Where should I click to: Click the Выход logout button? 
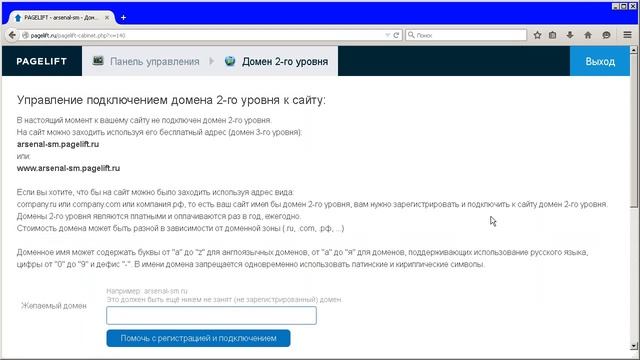[x=600, y=61]
